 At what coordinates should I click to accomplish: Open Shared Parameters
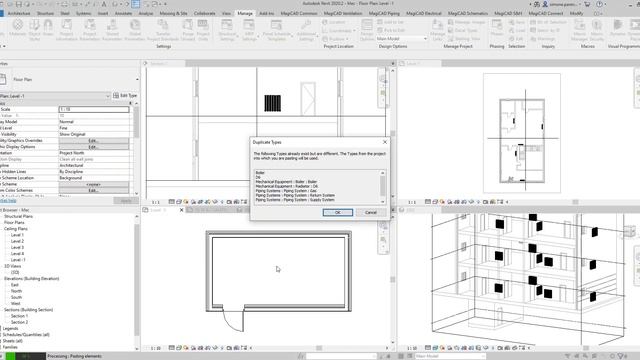(112, 29)
